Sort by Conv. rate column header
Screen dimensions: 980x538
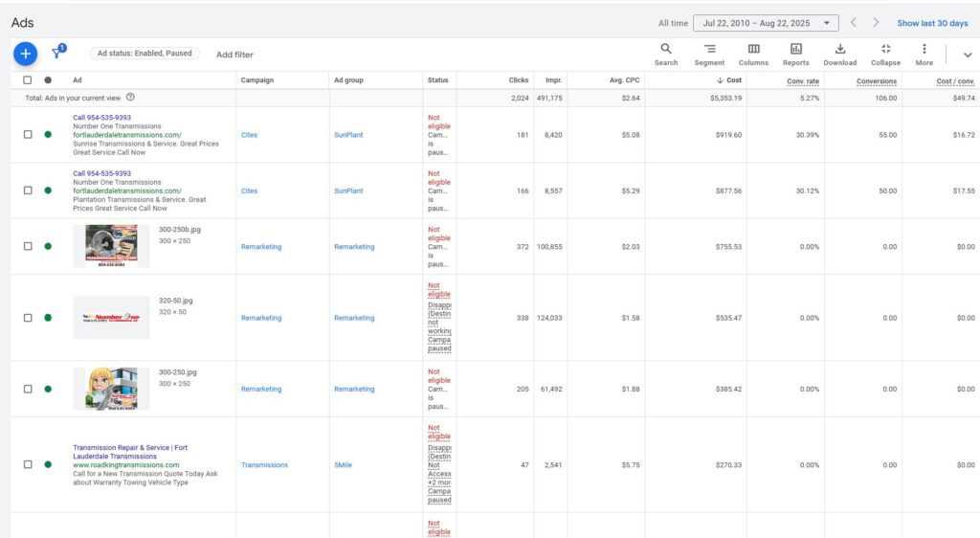(803, 80)
